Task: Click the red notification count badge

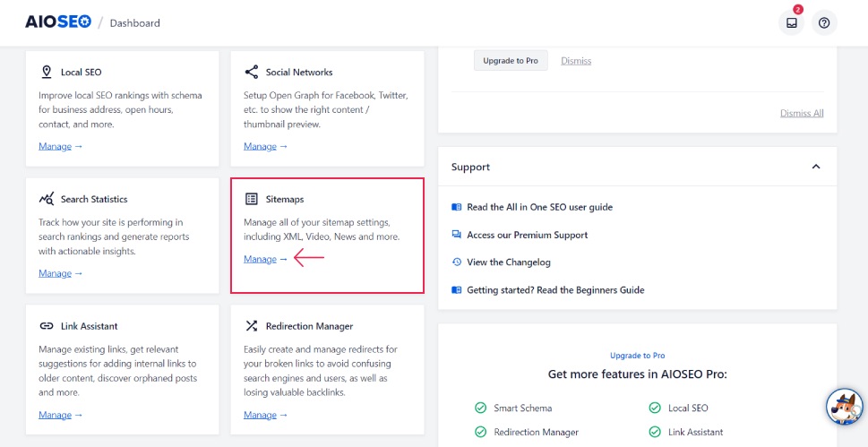Action: pyautogui.click(x=798, y=10)
